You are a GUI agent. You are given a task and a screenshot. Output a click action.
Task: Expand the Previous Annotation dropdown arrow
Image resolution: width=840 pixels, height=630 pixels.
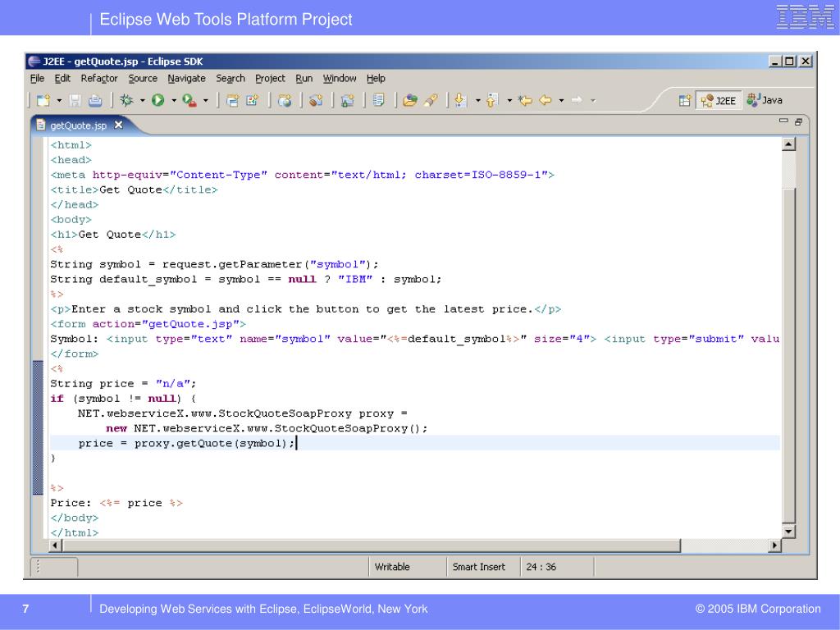(509, 100)
